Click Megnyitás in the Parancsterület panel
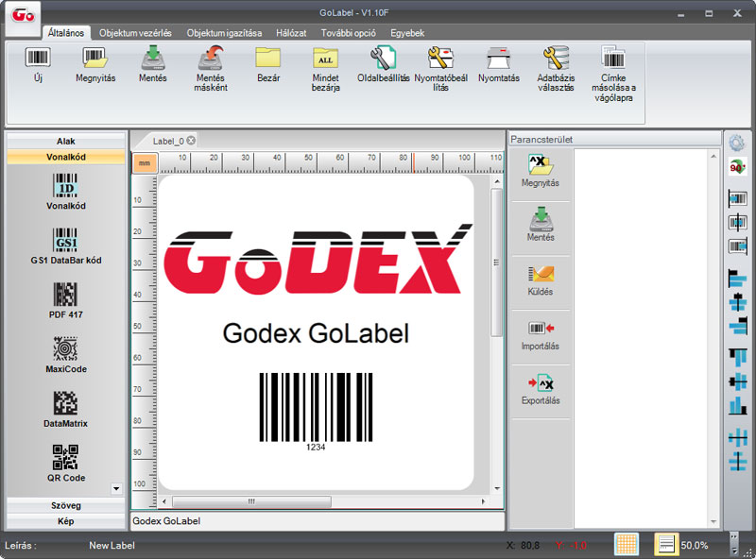756x559 pixels. (x=540, y=171)
